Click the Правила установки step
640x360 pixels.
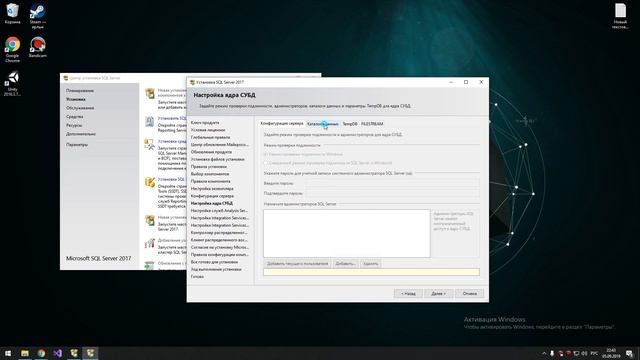pyautogui.click(x=209, y=167)
